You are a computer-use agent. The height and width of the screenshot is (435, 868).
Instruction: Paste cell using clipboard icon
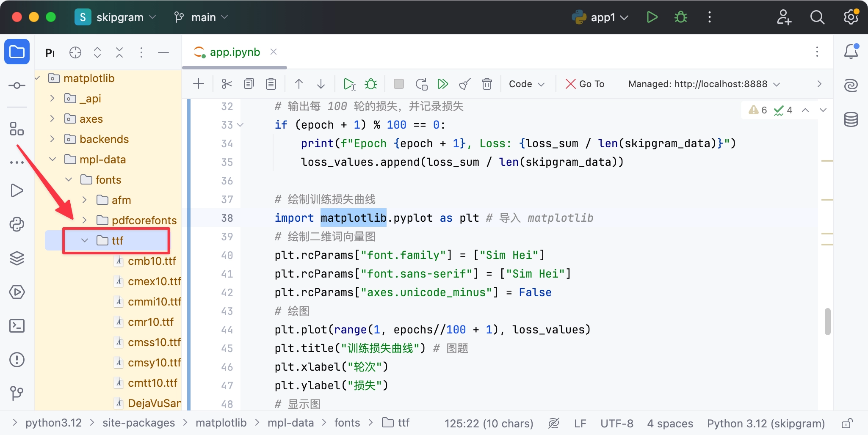tap(271, 84)
